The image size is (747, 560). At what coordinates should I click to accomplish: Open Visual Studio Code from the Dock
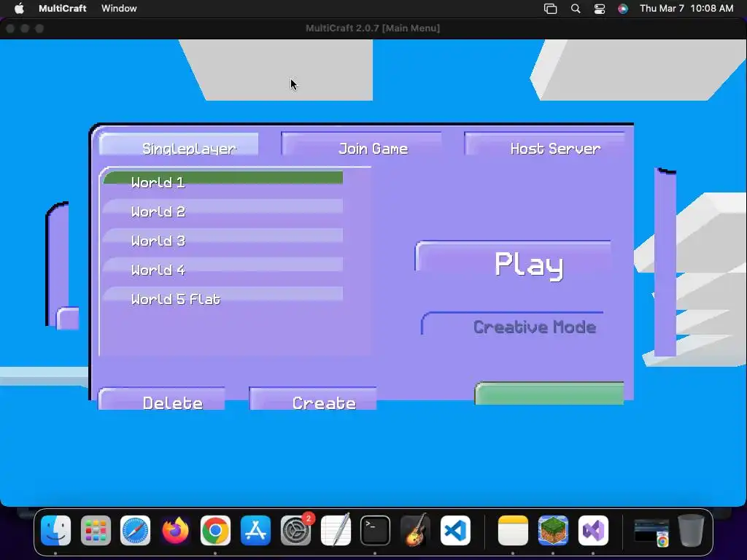coord(455,531)
